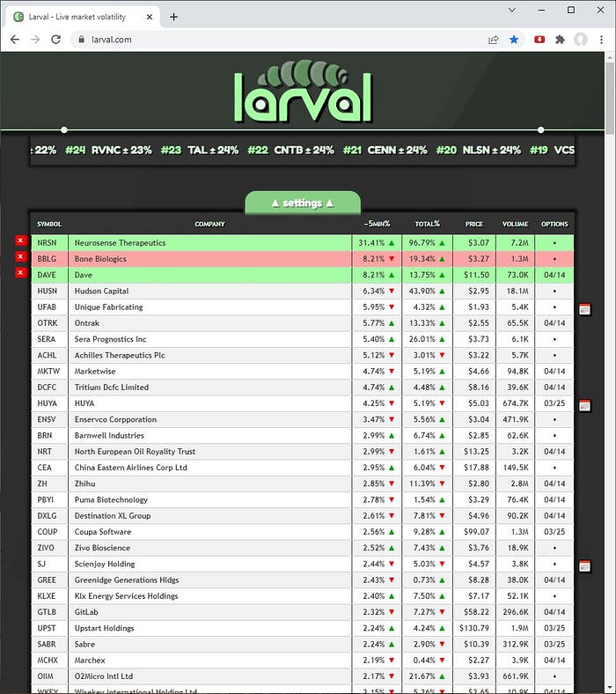The height and width of the screenshot is (694, 616).
Task: Sort by OPTIONS column header
Action: click(x=554, y=224)
